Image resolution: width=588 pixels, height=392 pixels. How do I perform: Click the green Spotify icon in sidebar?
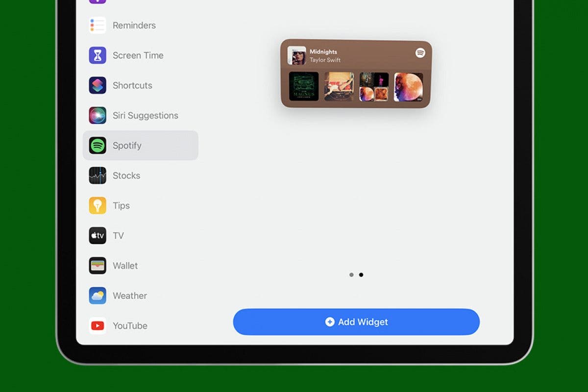click(x=98, y=146)
